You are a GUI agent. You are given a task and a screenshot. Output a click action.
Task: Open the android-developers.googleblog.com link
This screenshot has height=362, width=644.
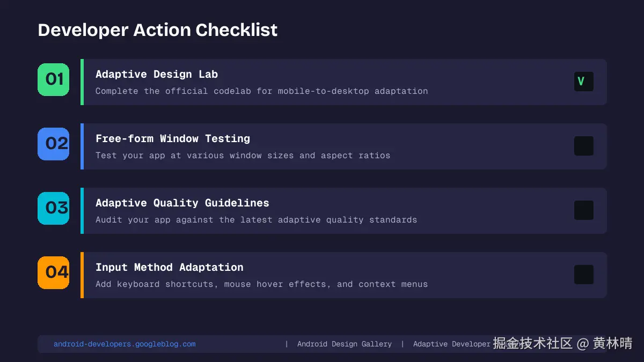coord(125,344)
